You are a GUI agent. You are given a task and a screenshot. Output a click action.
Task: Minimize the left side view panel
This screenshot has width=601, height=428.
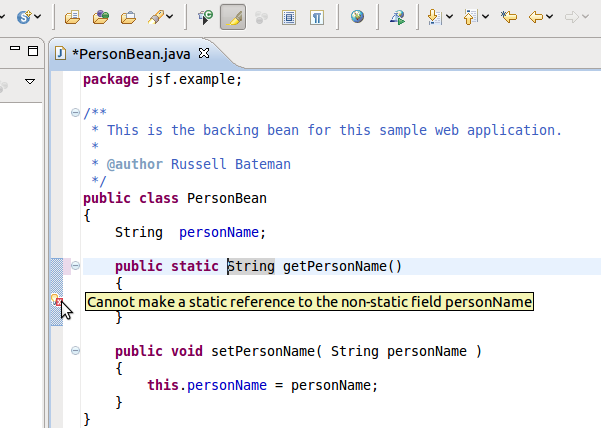click(15, 48)
